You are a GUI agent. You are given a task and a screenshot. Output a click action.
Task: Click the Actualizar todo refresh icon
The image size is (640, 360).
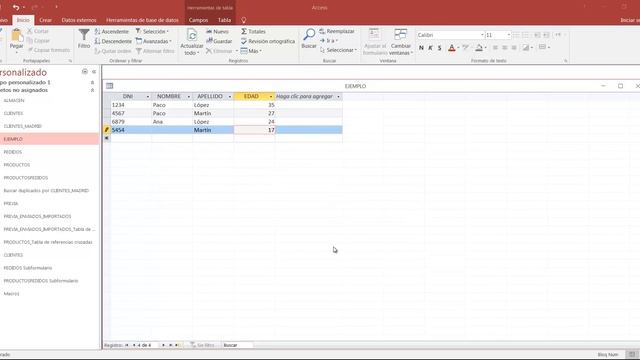pos(191,35)
